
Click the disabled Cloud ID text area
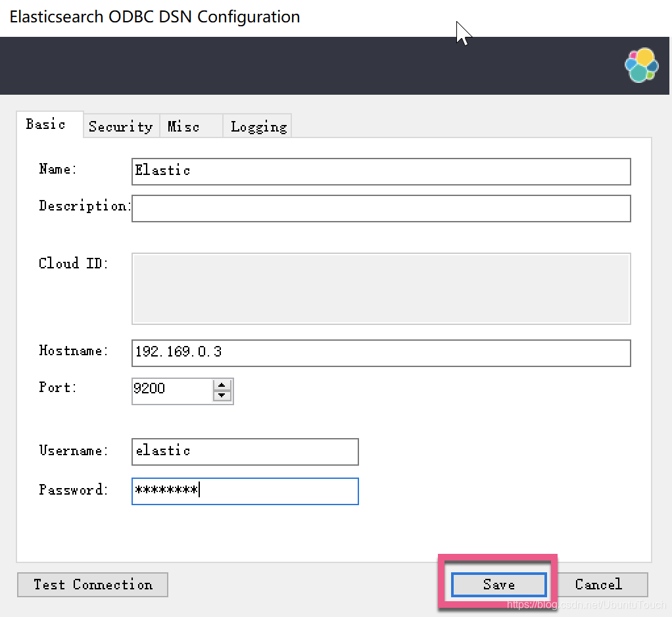(381, 288)
